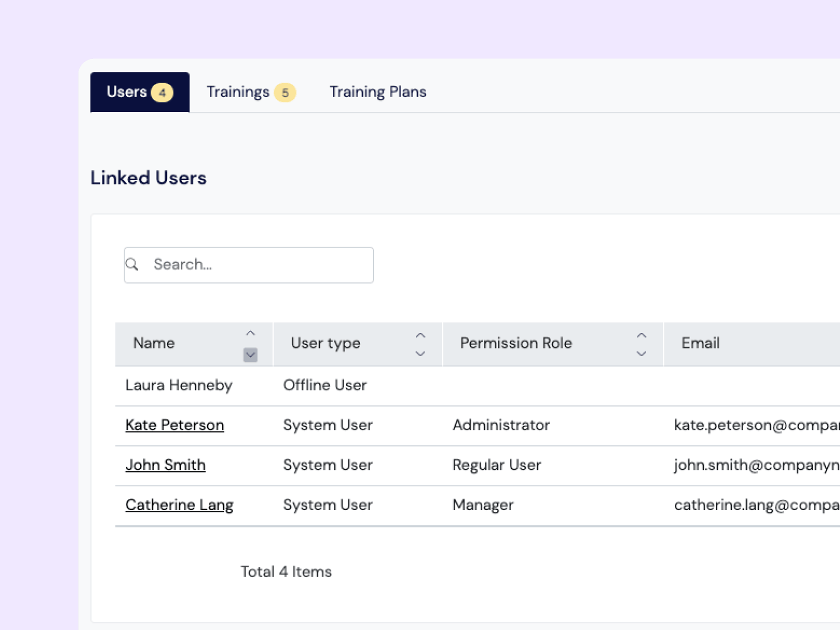Click the Linked Users heading

[148, 177]
